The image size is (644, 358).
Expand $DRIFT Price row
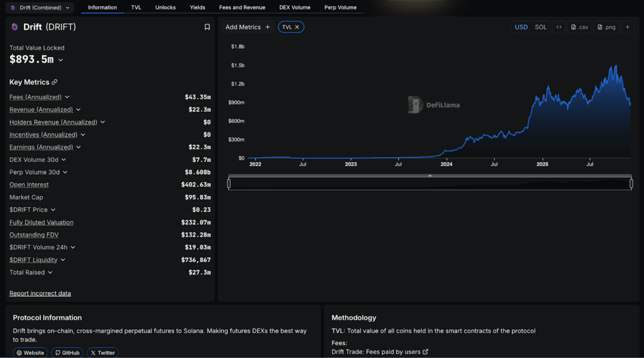pyautogui.click(x=53, y=210)
